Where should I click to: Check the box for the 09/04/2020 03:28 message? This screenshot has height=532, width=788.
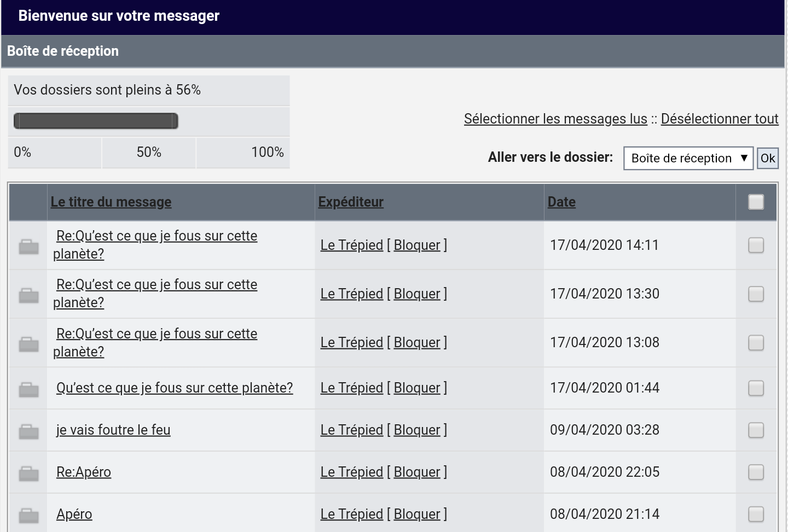(x=756, y=430)
